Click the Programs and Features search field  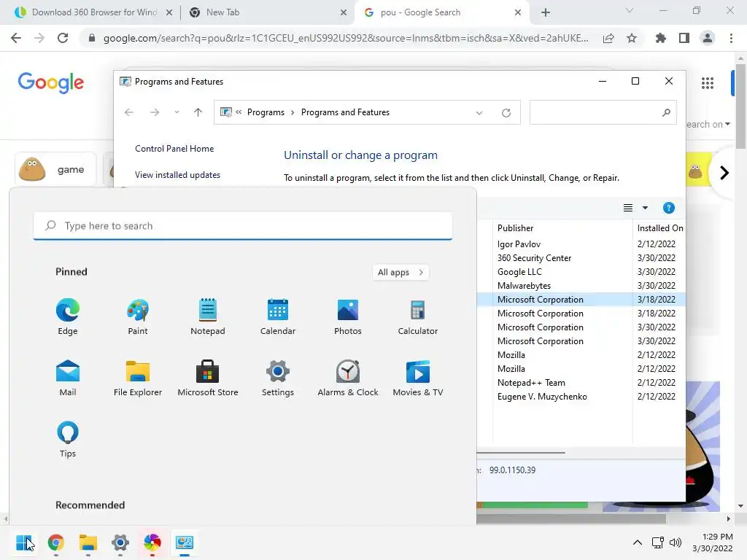(x=603, y=112)
